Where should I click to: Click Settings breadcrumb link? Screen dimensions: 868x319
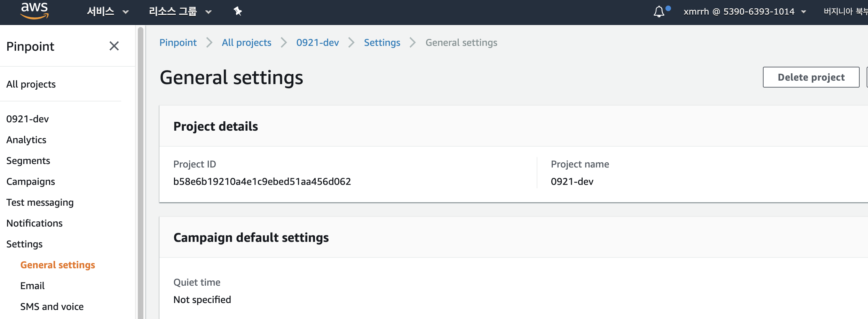(x=382, y=42)
